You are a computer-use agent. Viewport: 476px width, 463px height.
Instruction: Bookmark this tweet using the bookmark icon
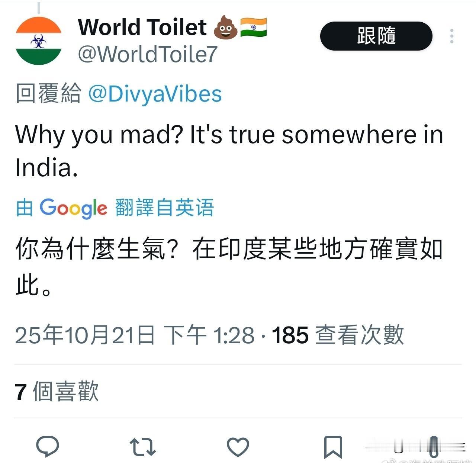coord(333,447)
